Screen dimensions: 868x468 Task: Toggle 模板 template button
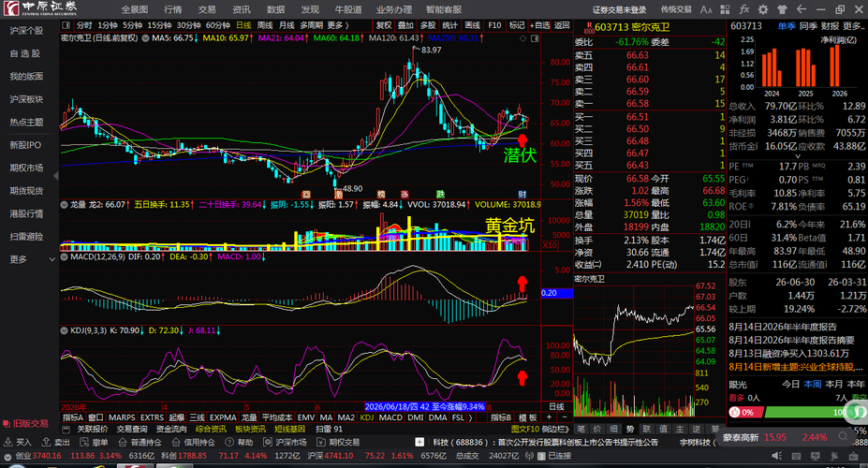pyautogui.click(x=527, y=417)
